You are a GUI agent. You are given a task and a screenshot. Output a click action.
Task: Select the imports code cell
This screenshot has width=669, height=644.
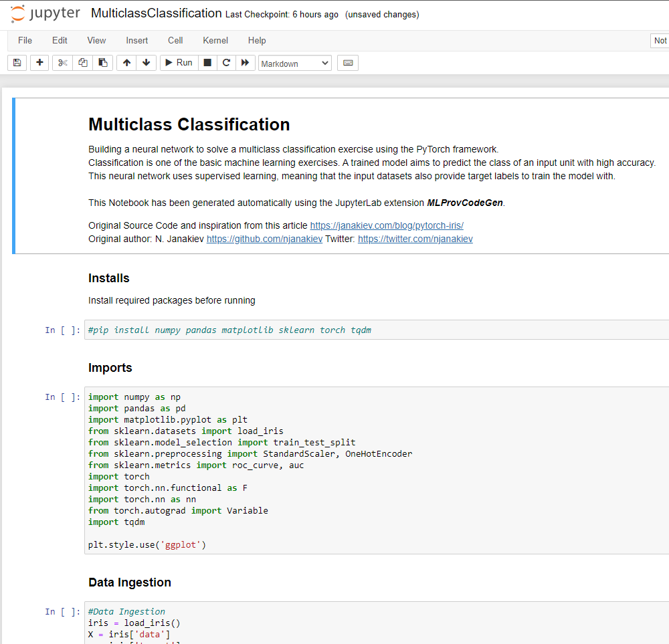tap(377, 470)
